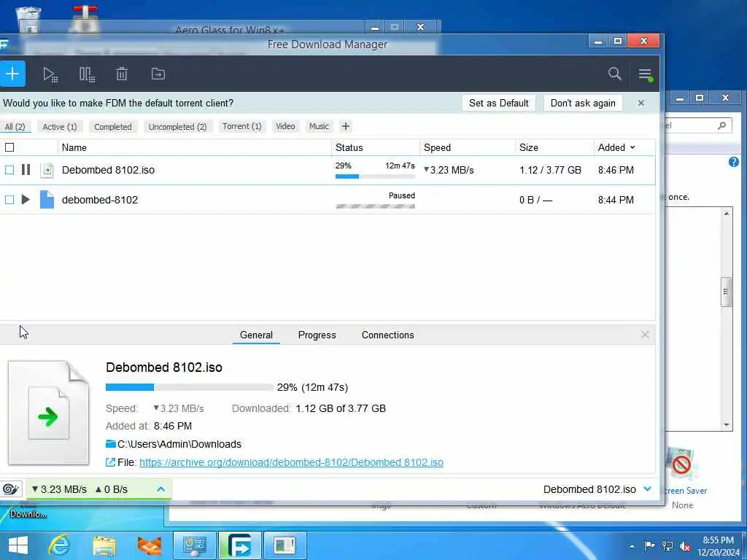This screenshot has height=560, width=747.
Task: Add a new download with plus button
Action: [x=12, y=74]
